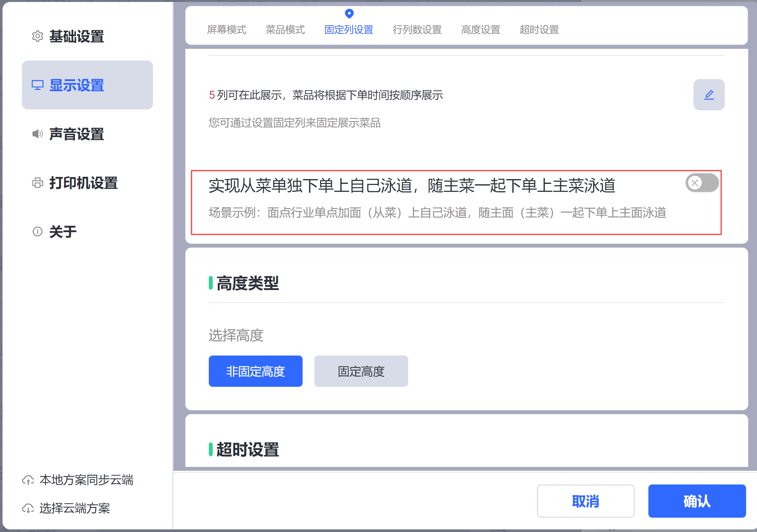Click the speaker icon beside 声音设置
Image resolution: width=757 pixels, height=532 pixels.
37,134
